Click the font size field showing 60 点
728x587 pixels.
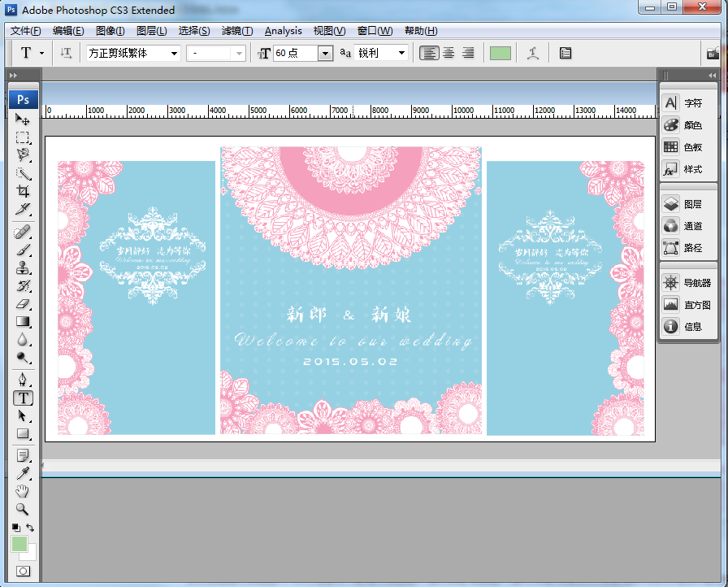(296, 53)
